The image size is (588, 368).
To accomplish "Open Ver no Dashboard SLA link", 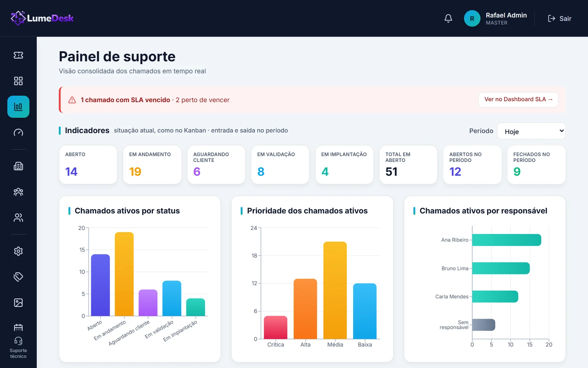I will [518, 99].
